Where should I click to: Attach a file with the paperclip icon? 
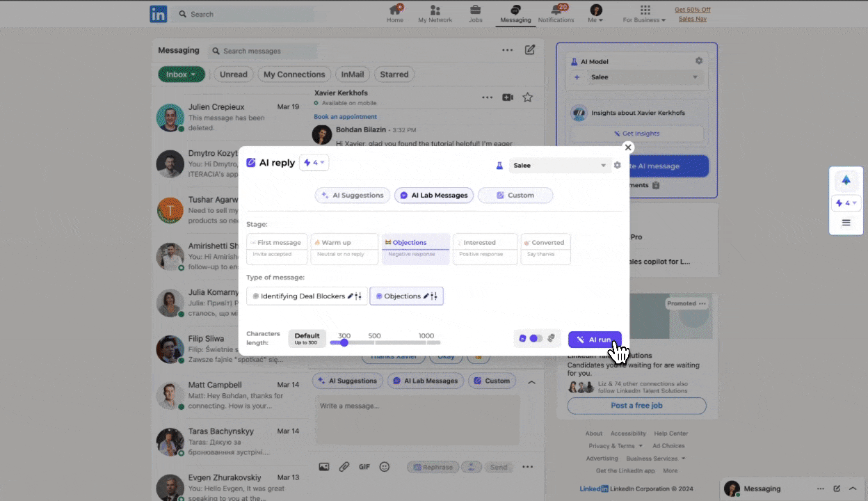tap(344, 467)
